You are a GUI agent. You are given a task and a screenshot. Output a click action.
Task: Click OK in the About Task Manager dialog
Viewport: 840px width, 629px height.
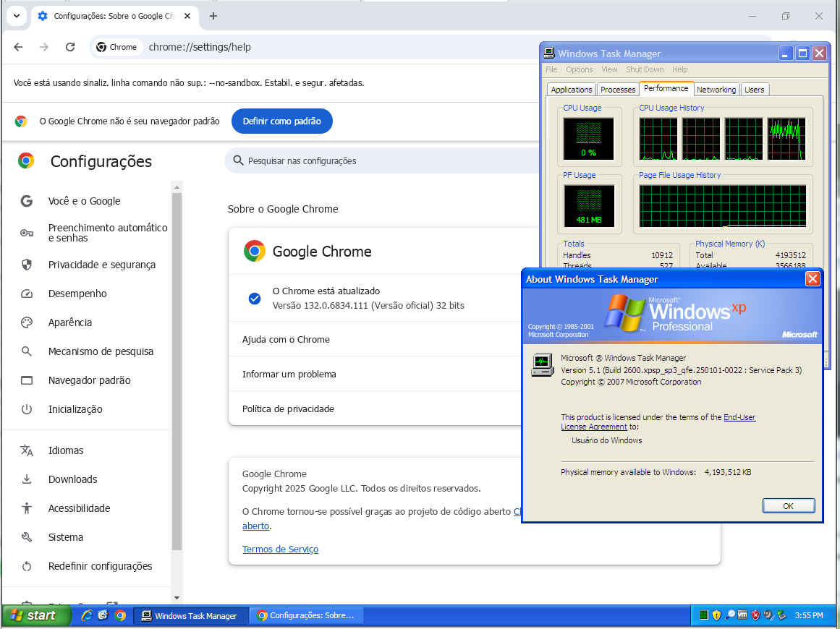click(x=789, y=506)
